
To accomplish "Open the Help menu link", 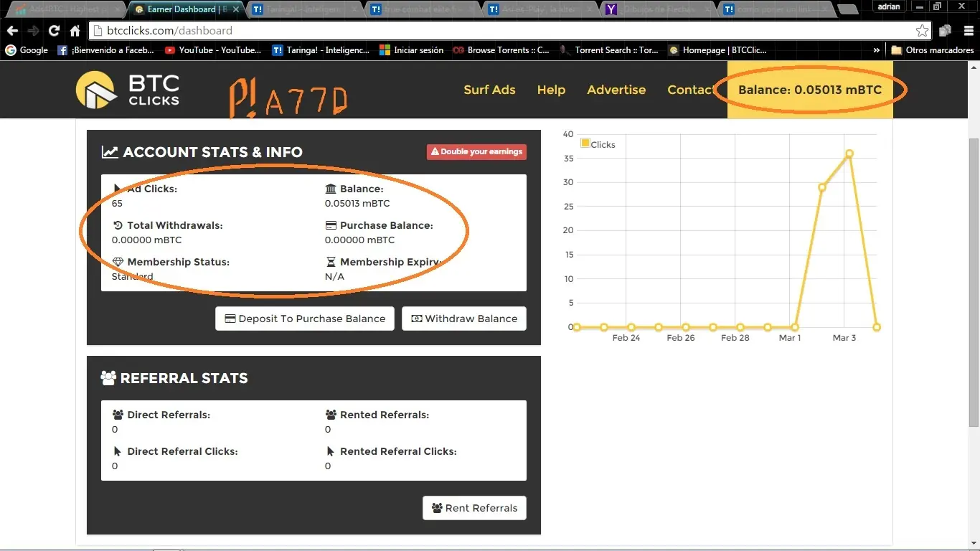I will pyautogui.click(x=551, y=90).
